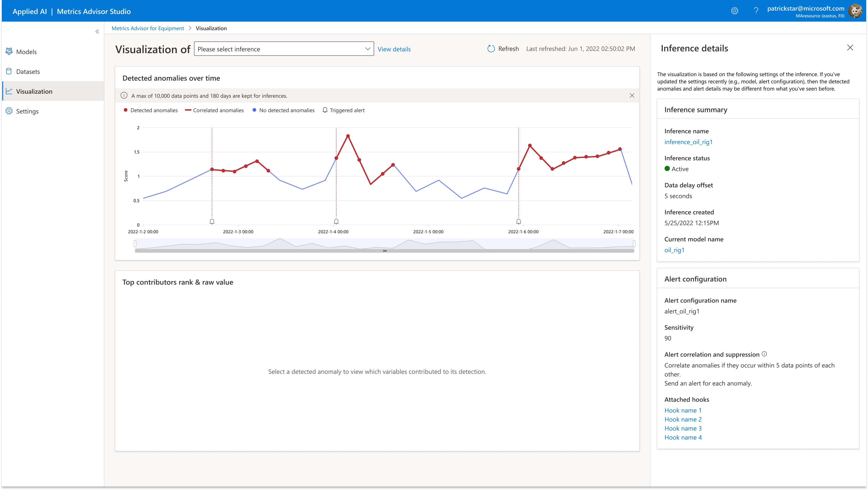The height and width of the screenshot is (490, 868).
Task: Click the Models brain icon
Action: click(9, 52)
